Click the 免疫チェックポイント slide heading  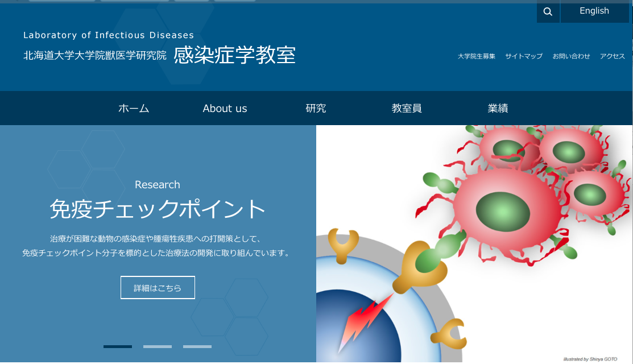tap(158, 209)
